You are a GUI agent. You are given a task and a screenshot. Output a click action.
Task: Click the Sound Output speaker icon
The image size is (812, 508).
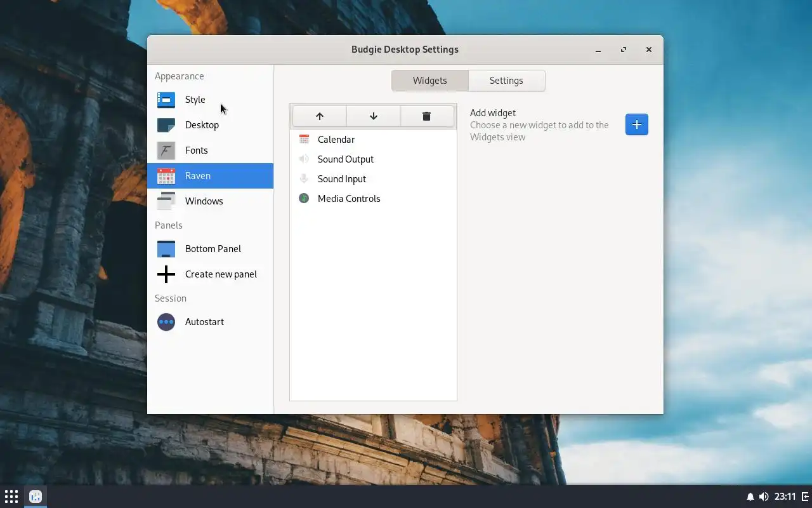click(304, 159)
